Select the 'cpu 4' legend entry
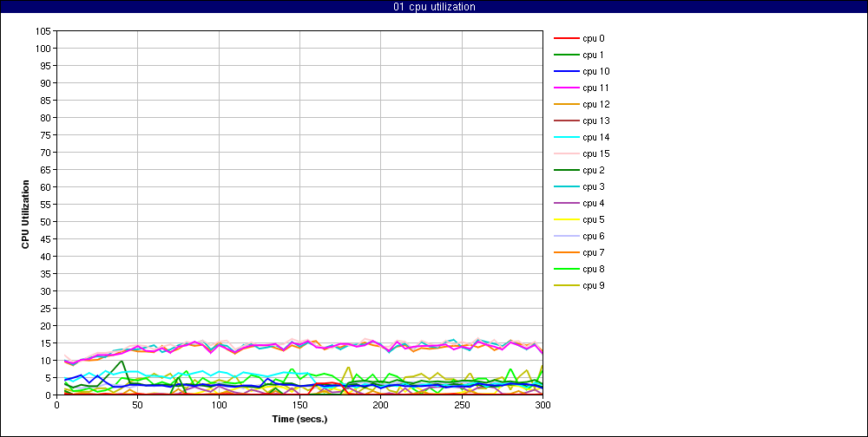Image resolution: width=868 pixels, height=437 pixels. pos(579,204)
